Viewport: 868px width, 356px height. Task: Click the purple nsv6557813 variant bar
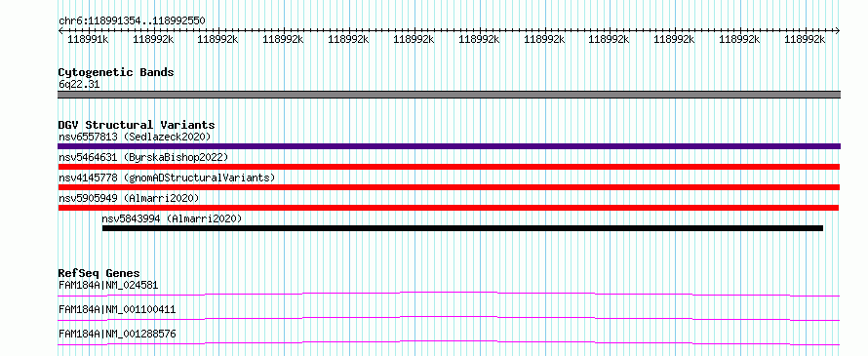(449, 146)
